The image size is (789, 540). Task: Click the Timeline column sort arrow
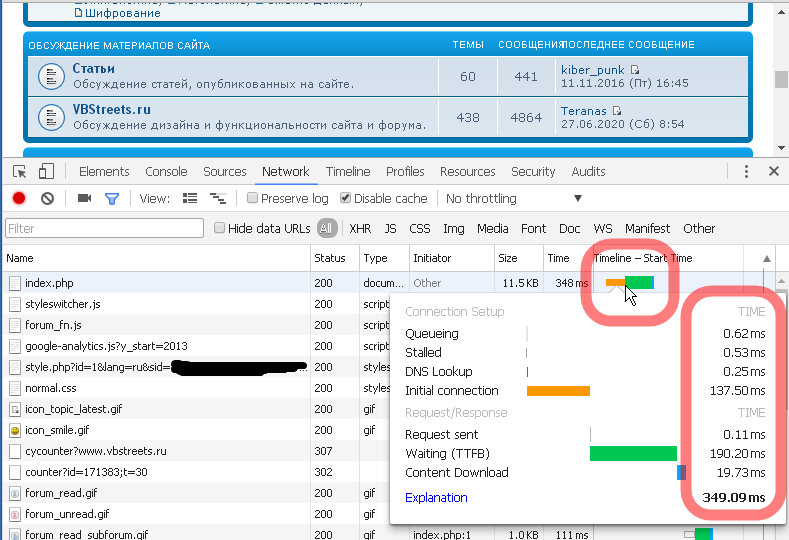[x=767, y=258]
